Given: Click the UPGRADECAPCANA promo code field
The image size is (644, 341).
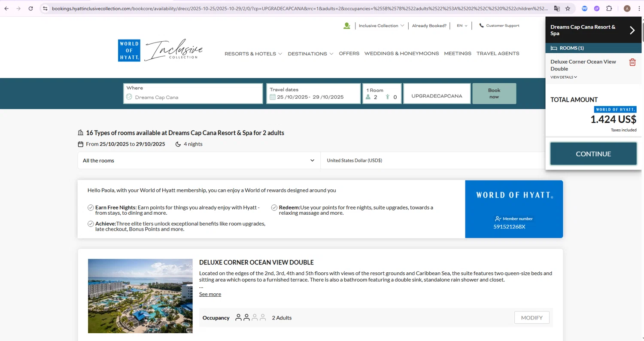Looking at the screenshot, I should coord(437,94).
